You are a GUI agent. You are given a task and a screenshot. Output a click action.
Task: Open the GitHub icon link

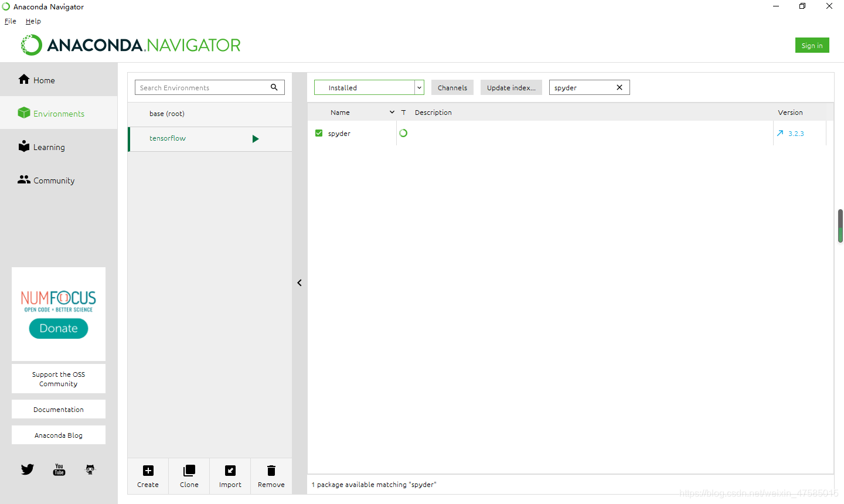(x=90, y=469)
